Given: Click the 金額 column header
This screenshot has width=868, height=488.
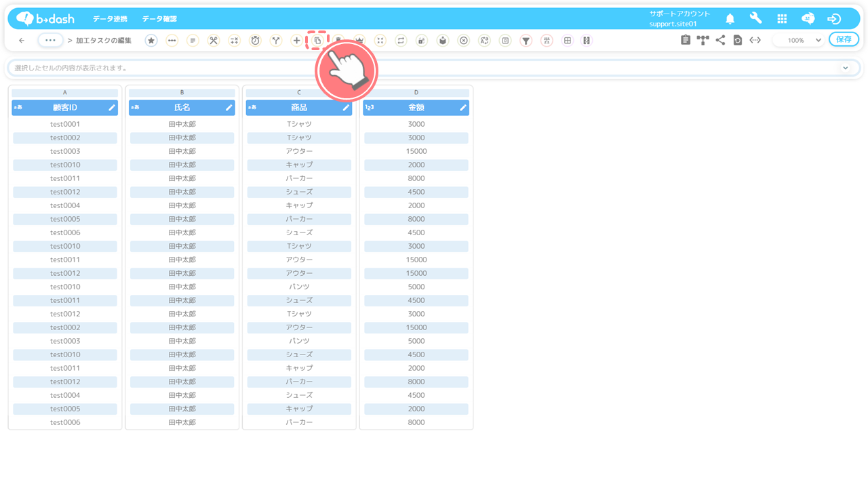Looking at the screenshot, I should (416, 108).
